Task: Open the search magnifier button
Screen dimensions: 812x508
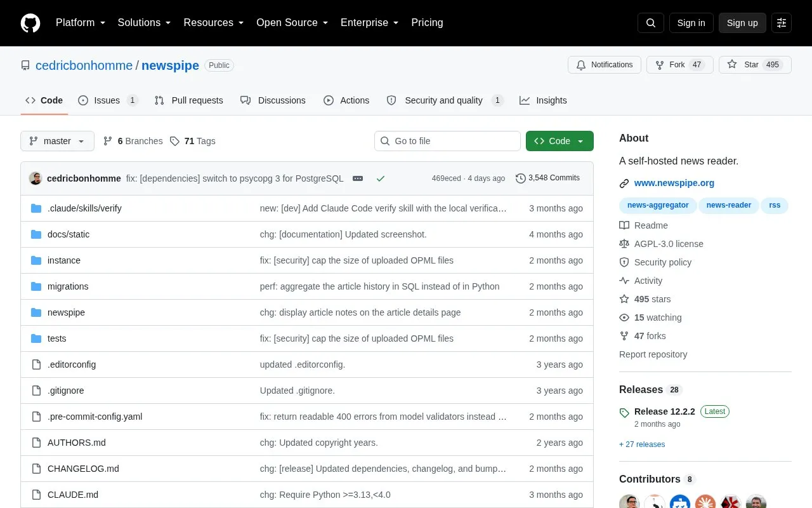Action: tap(651, 23)
